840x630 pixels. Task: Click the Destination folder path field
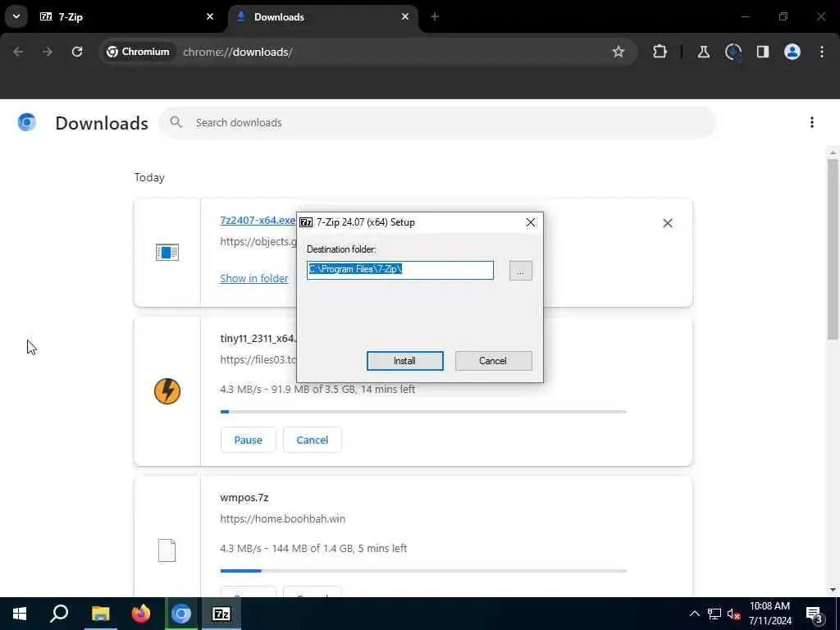tap(400, 270)
